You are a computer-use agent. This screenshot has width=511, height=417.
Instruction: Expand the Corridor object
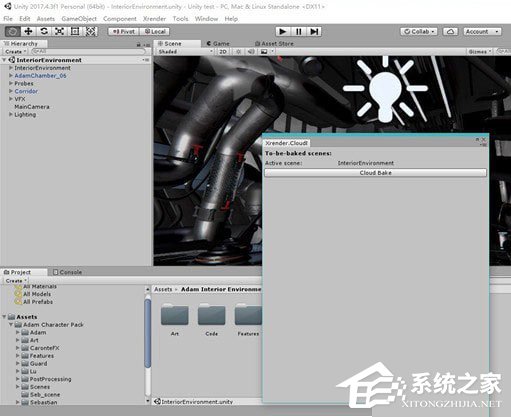pyautogui.click(x=11, y=91)
